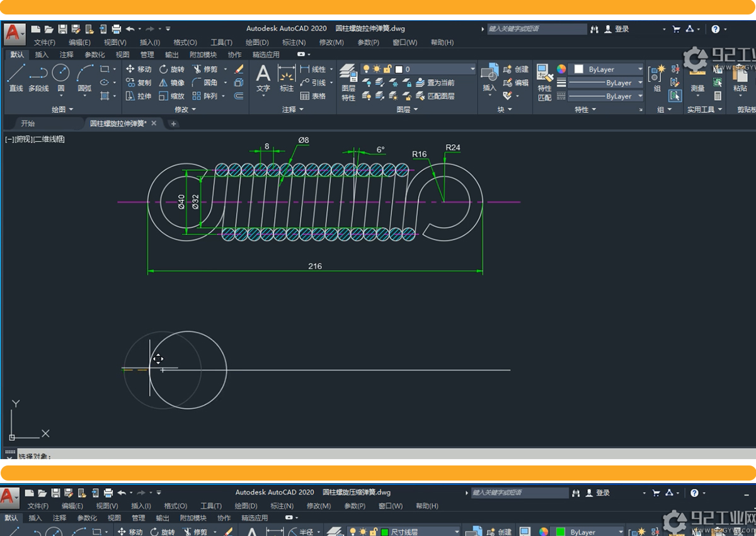Toggle layer lock icon in layer dropdown
Viewport: 756px width, 536px height.
(388, 69)
